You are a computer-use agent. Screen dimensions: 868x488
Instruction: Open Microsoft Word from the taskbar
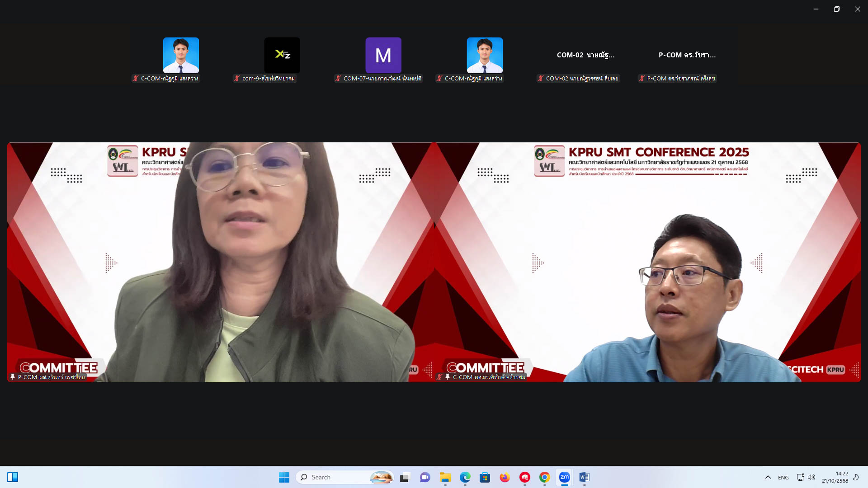point(584,477)
